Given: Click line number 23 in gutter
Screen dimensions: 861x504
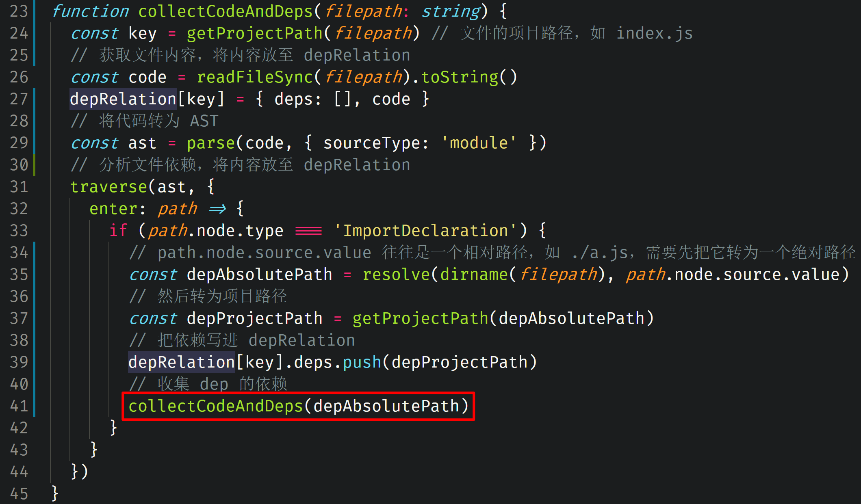Looking at the screenshot, I should 19,11.
